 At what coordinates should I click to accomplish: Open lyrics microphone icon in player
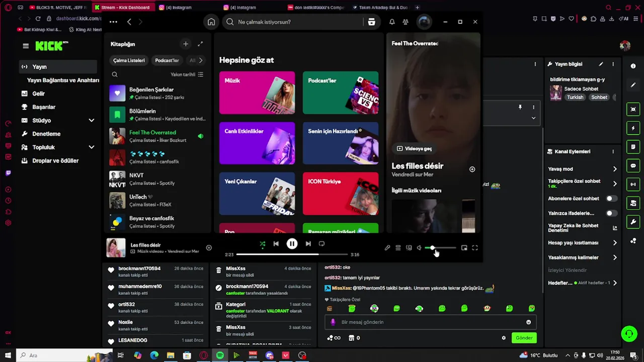click(387, 248)
